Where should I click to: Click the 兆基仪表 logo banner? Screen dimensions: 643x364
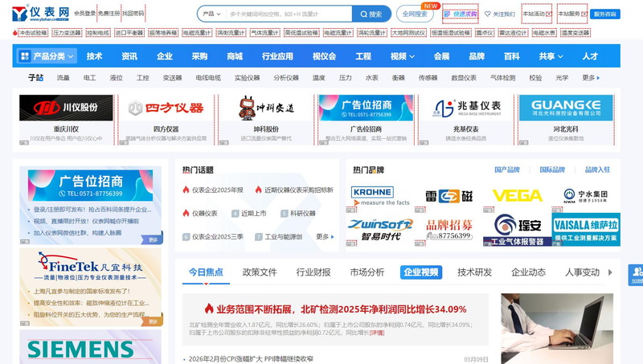466,108
